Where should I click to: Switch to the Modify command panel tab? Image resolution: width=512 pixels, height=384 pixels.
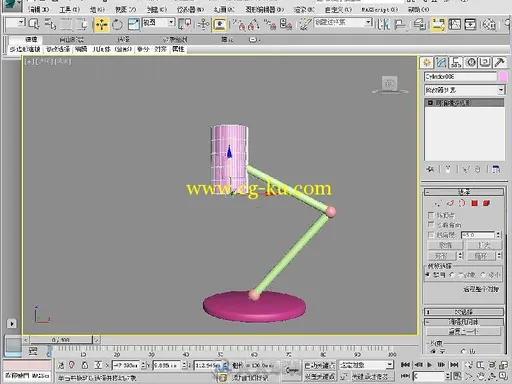coord(441,63)
